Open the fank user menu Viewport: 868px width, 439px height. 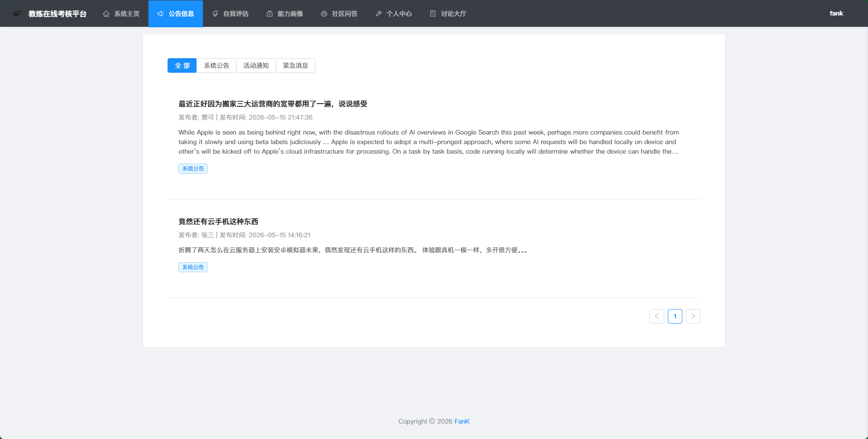[836, 13]
